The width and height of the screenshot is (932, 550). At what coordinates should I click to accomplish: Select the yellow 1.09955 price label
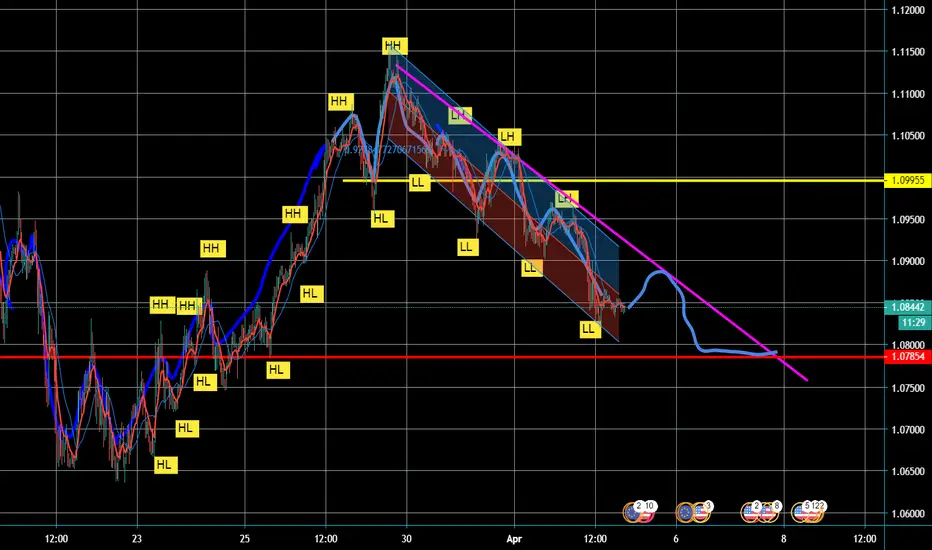click(x=908, y=180)
